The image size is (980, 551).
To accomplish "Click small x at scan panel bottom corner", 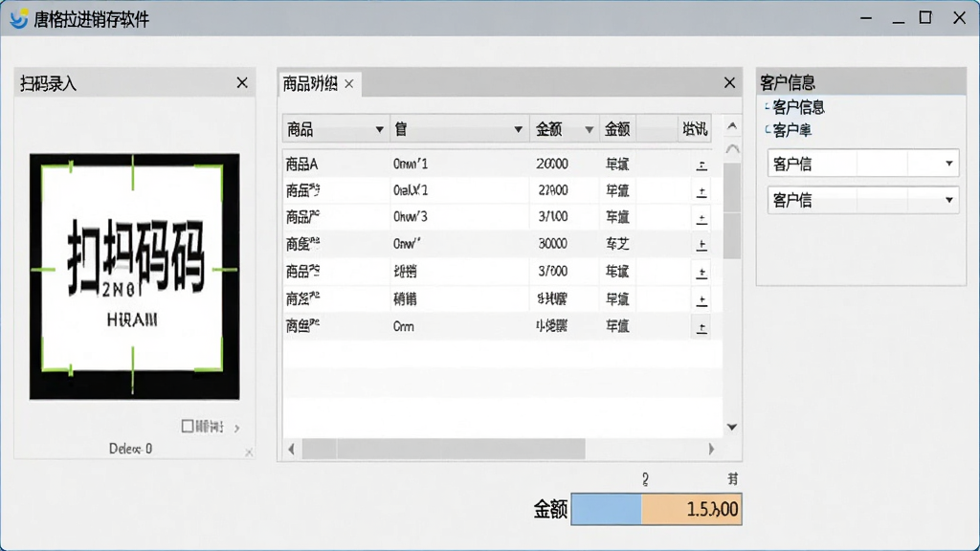I will pos(249,452).
